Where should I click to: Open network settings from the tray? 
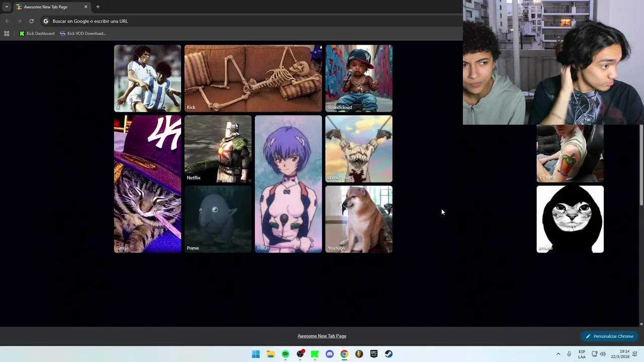click(x=594, y=354)
